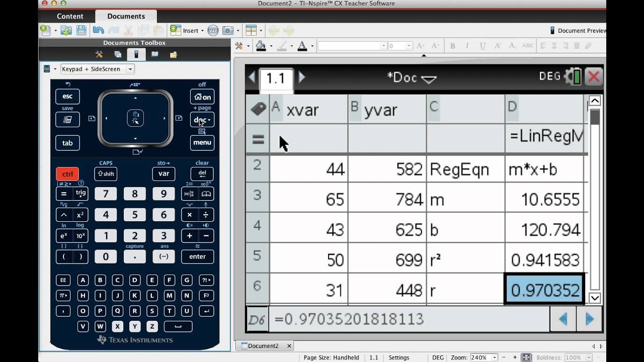
Task: Open the text color A tool
Action: [x=302, y=46]
